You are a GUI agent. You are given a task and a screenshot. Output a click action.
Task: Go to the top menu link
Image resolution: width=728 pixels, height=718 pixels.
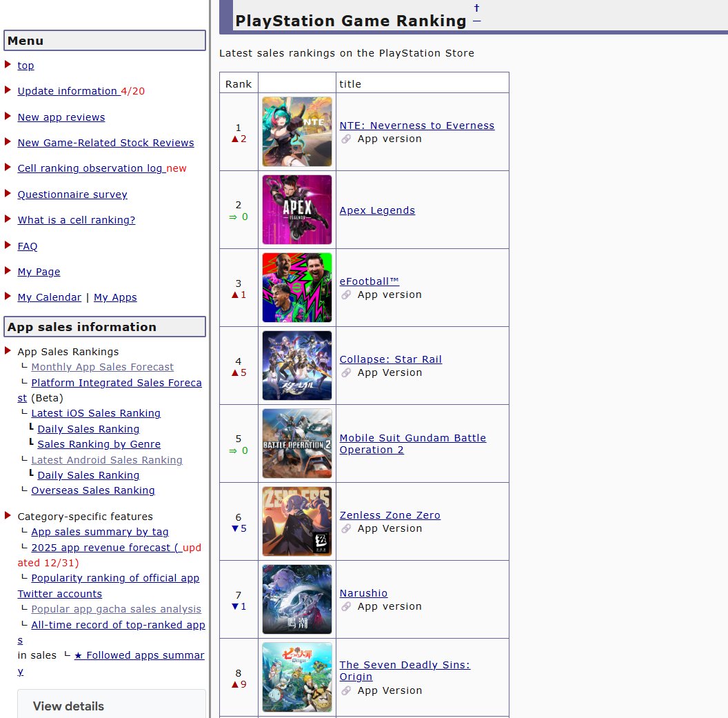26,66
